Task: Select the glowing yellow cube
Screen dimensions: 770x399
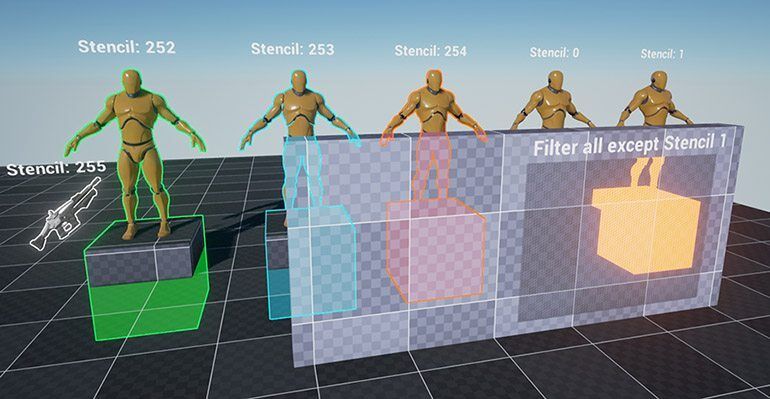Action: pos(646,231)
